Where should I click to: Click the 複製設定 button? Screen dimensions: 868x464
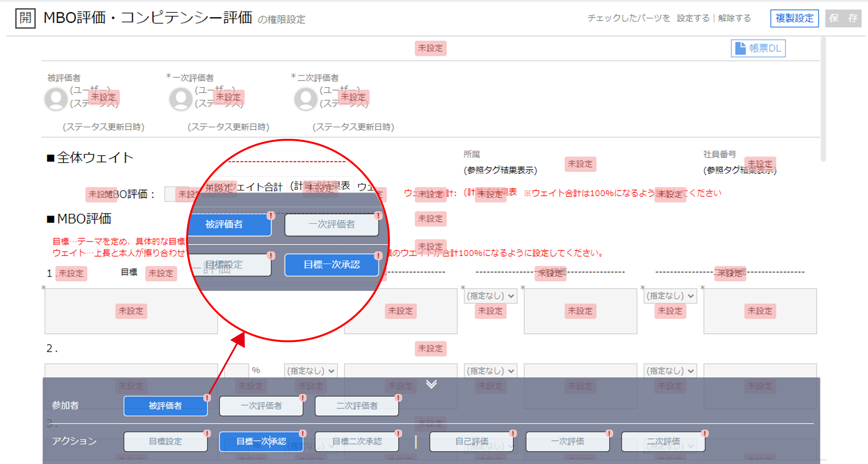pos(794,18)
